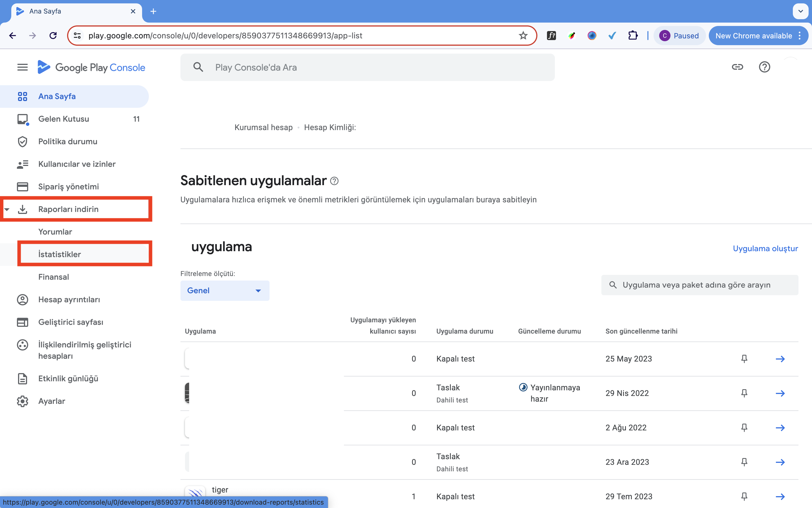Viewport: 812px width, 508px height.
Task: Open Politika durumu
Action: (74, 141)
